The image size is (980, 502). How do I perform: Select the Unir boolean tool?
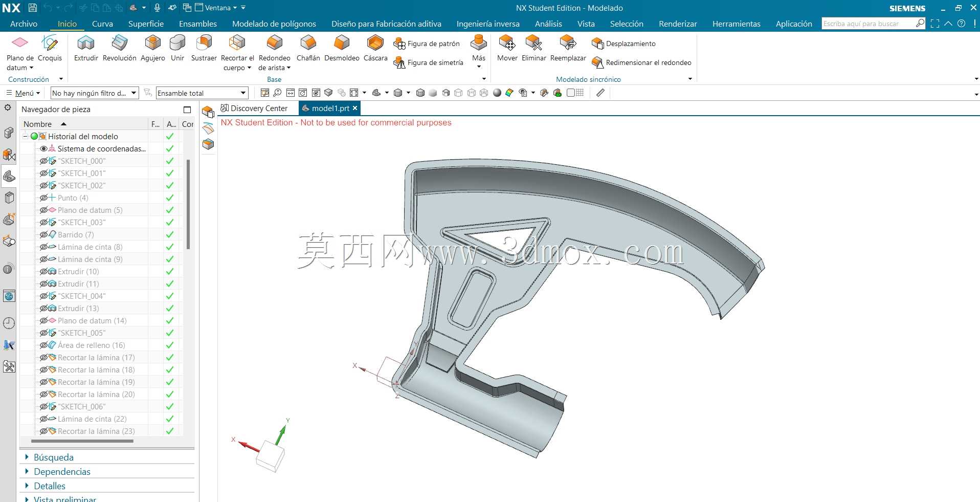[x=177, y=48]
